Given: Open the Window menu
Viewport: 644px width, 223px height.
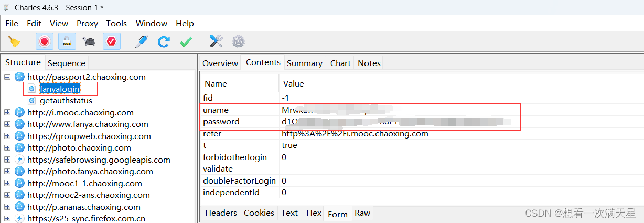Looking at the screenshot, I should coord(151,23).
